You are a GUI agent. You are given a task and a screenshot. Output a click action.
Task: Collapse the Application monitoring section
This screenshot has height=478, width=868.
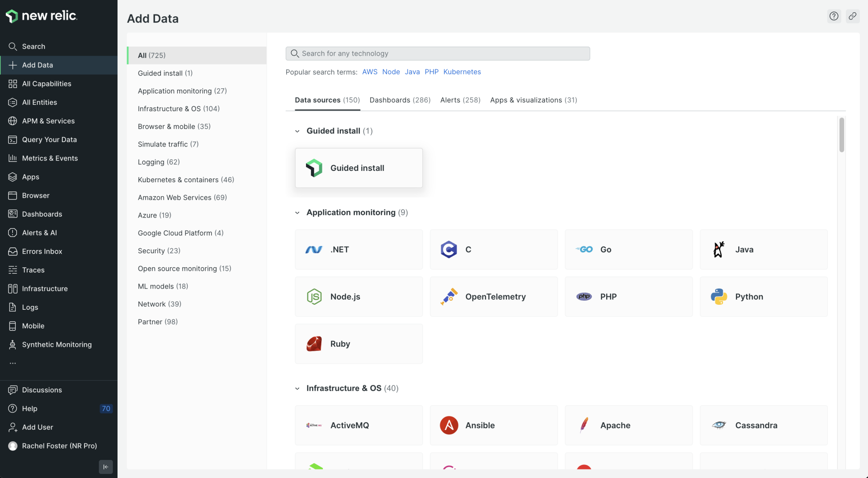tap(297, 213)
